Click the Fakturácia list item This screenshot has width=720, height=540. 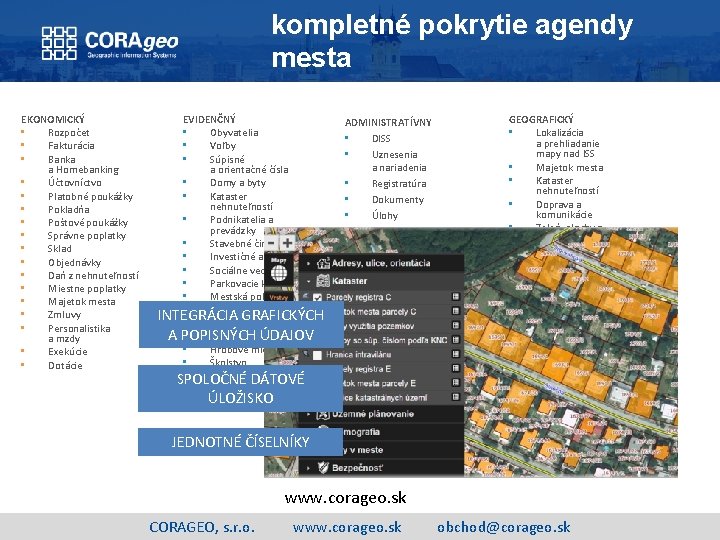[71, 146]
